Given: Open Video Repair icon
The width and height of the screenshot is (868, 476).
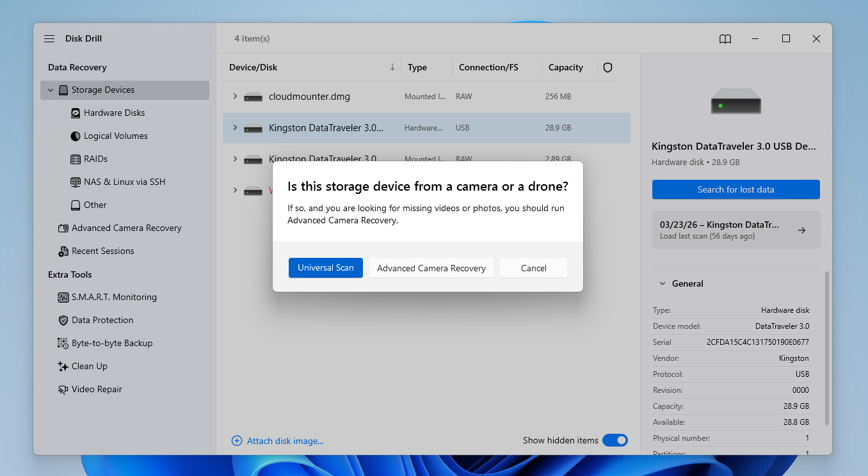Looking at the screenshot, I should coord(63,390).
